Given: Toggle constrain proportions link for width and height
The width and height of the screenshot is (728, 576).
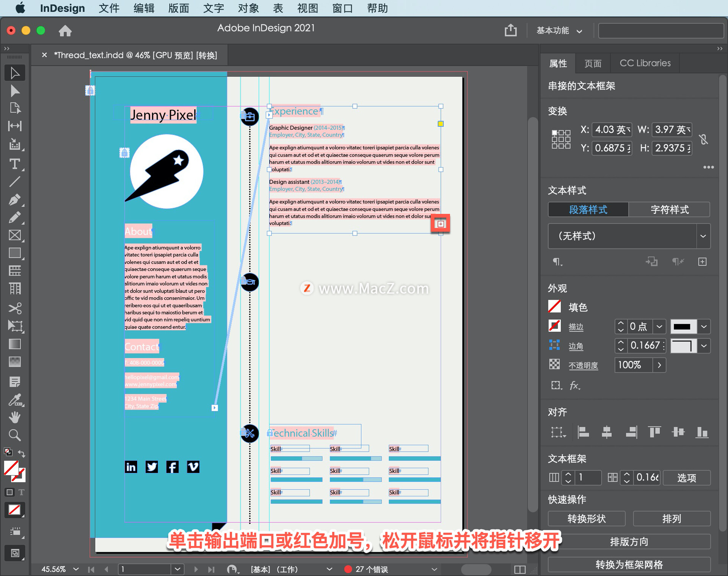Looking at the screenshot, I should click(x=704, y=139).
